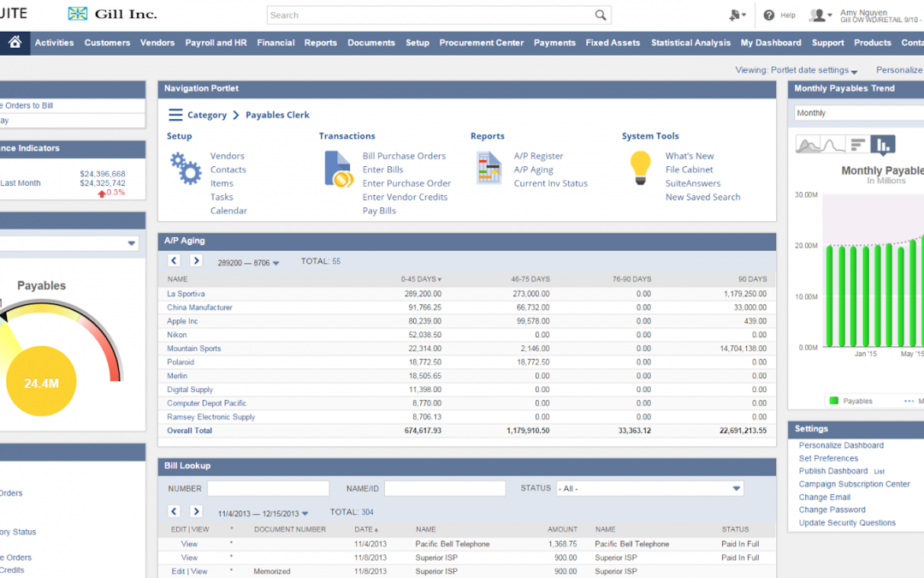Open the Category hamburger menu icon
This screenshot has height=578, width=924.
point(175,115)
